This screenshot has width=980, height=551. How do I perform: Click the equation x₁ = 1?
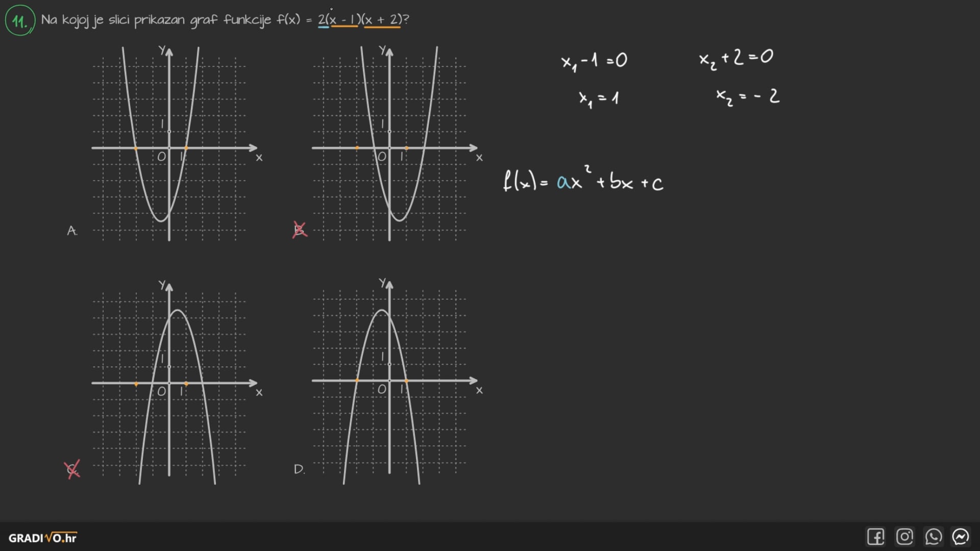[x=598, y=97]
